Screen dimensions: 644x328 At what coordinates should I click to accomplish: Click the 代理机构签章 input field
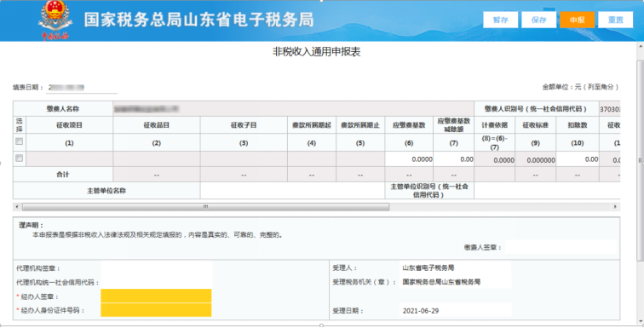156,268
